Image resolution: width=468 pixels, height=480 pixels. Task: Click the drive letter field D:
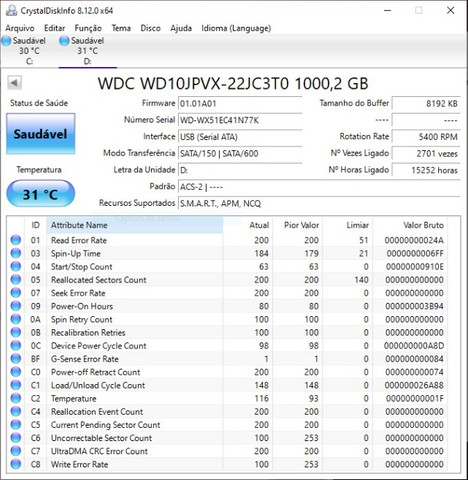240,170
